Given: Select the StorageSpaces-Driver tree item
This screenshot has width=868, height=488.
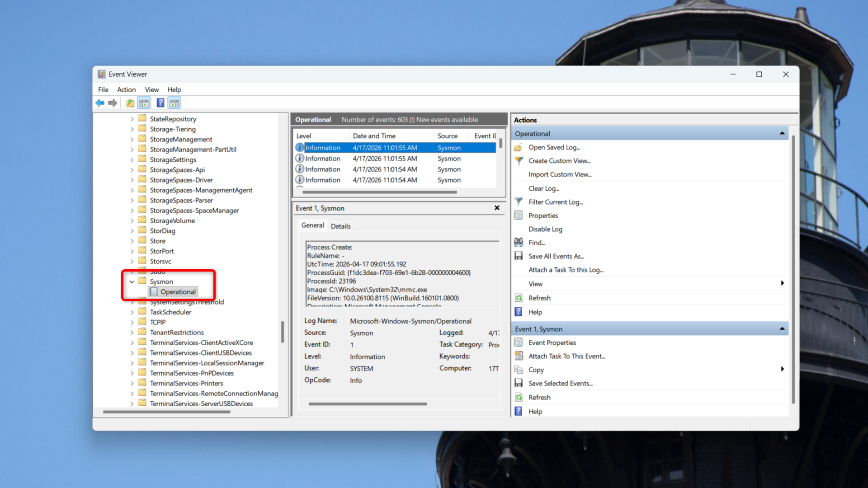Looking at the screenshot, I should (x=181, y=180).
